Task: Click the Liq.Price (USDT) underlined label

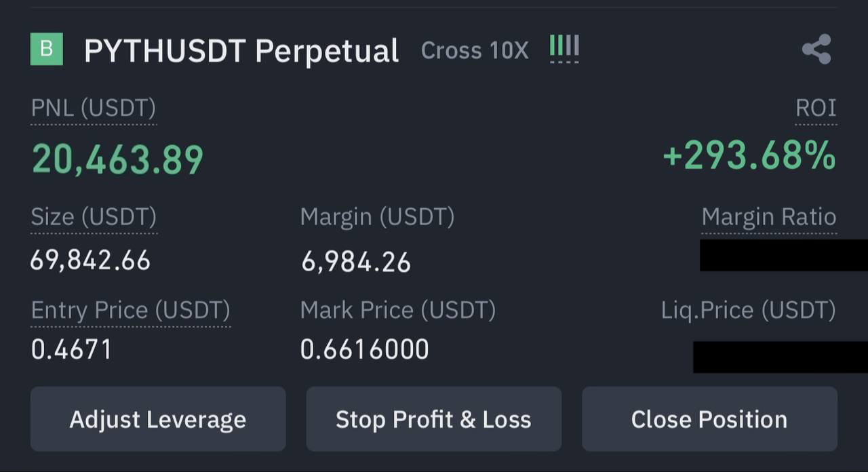Action: (748, 310)
